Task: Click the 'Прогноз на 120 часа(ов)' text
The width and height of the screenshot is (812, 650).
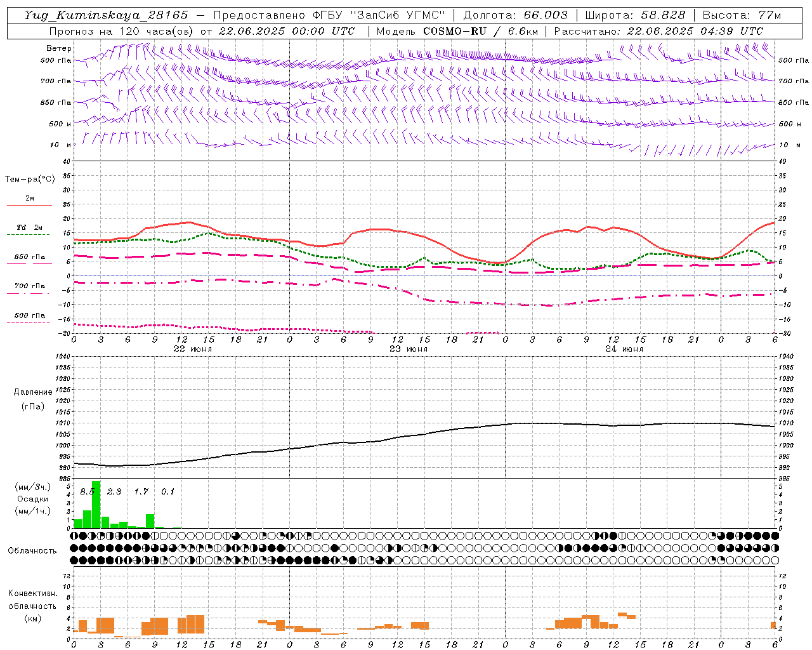Action: tap(122, 31)
